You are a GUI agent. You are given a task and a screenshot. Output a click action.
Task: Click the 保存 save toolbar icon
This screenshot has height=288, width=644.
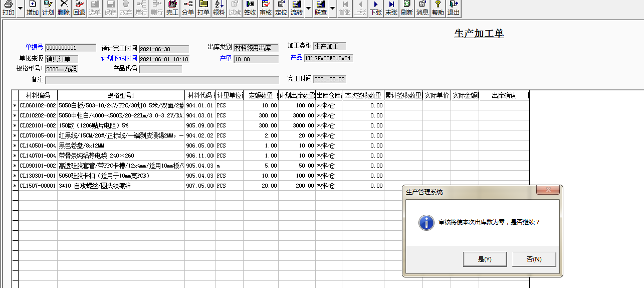tap(110, 8)
